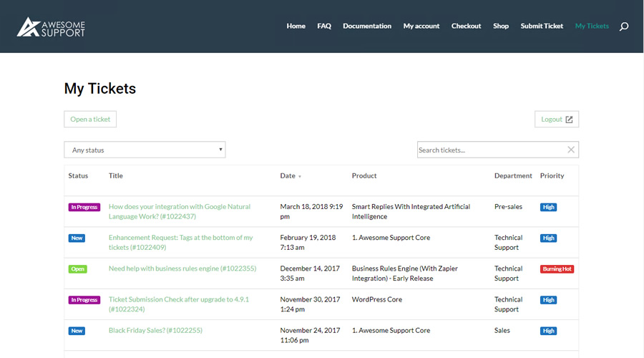Image resolution: width=644 pixels, height=358 pixels.
Task: Click the My Tickets page heading
Action: (99, 88)
